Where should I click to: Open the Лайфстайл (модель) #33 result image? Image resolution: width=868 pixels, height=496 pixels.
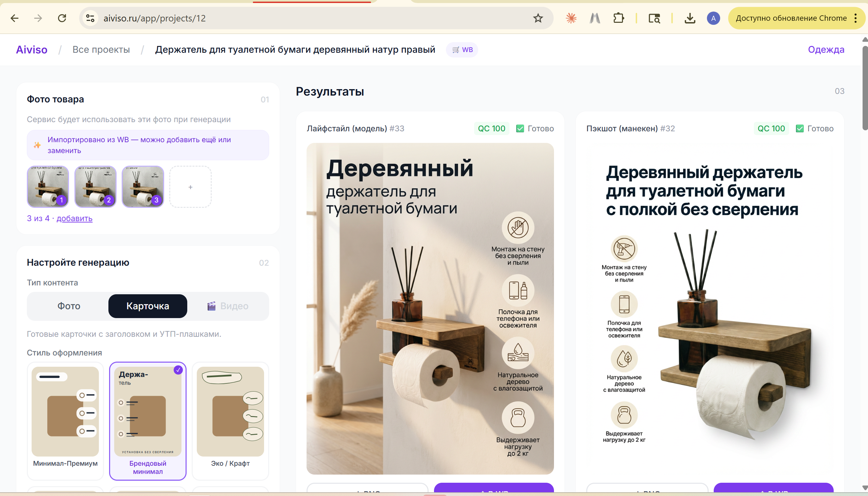pos(430,309)
